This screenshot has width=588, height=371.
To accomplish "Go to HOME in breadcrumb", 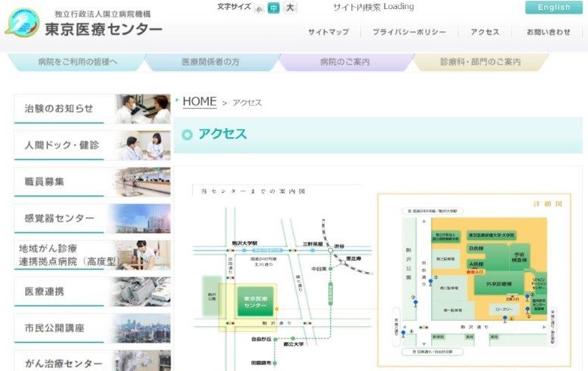I will [x=200, y=101].
